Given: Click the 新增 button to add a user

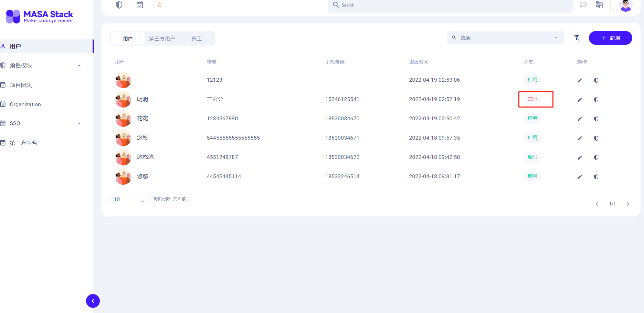Looking at the screenshot, I should (x=610, y=38).
